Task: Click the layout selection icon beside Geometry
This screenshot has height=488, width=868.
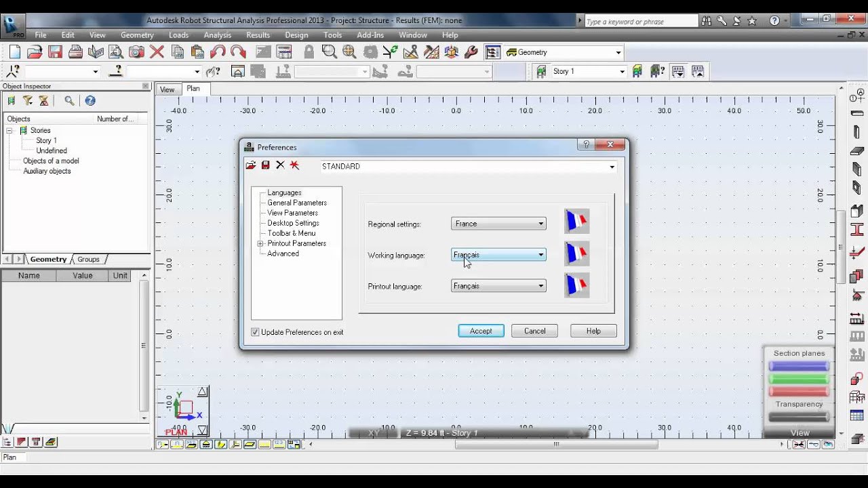Action: 493,52
